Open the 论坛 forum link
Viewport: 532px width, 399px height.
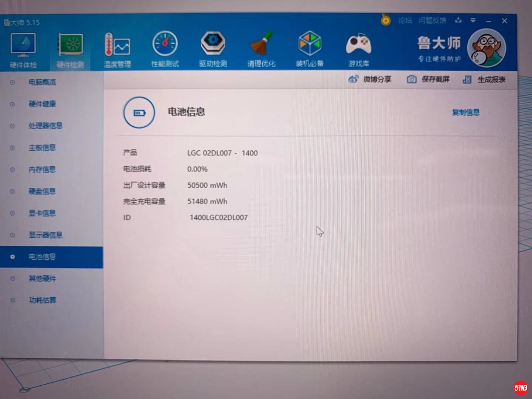pyautogui.click(x=405, y=20)
